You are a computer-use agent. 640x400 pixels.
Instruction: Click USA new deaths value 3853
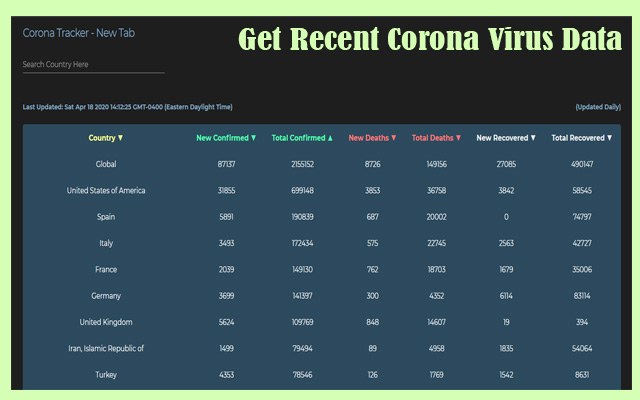tap(373, 191)
